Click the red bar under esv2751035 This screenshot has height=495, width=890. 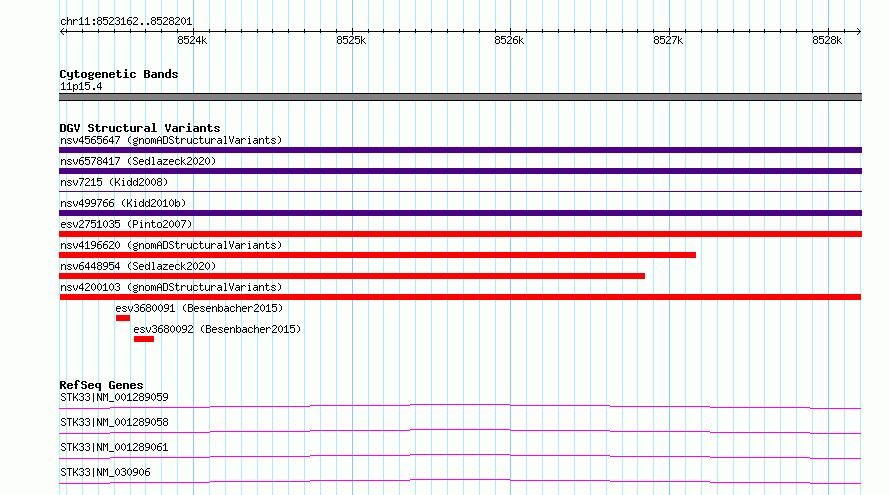(460, 234)
